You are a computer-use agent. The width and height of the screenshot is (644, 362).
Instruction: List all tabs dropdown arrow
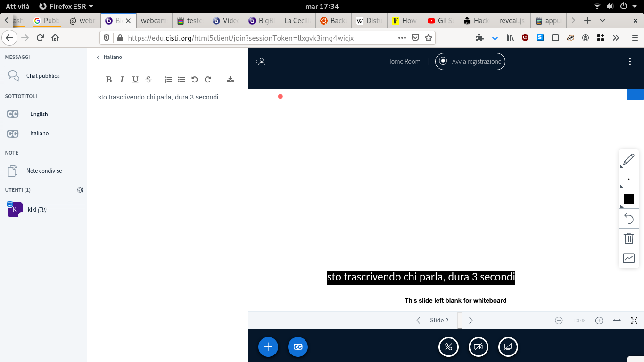[x=603, y=21]
